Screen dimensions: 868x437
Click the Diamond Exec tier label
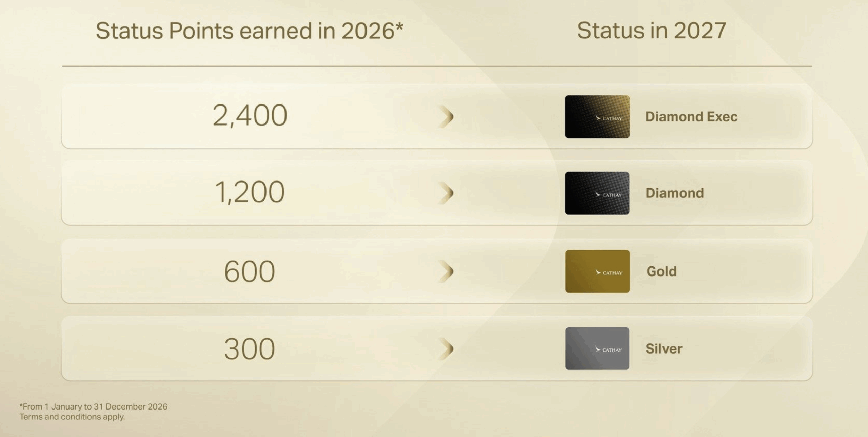click(x=691, y=117)
